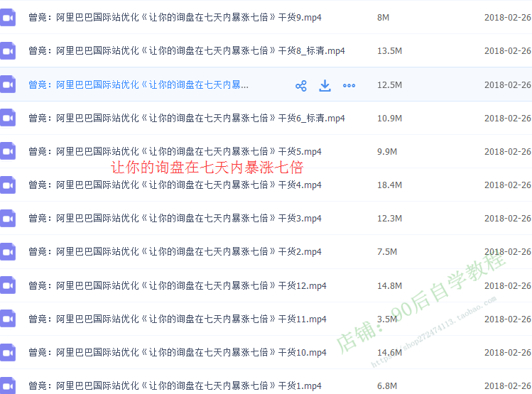This screenshot has width=532, height=394.
Task: Open the file named 干货1.mp4
Action: 175,386
